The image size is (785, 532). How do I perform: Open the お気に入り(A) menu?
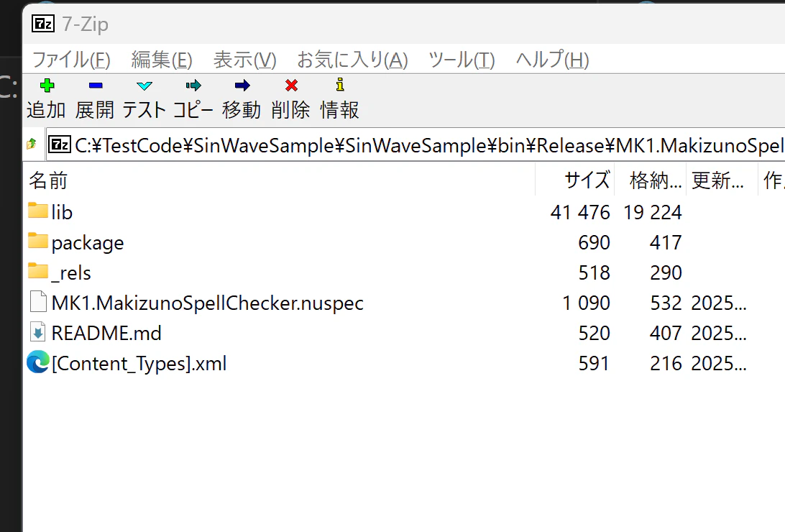[x=352, y=60]
